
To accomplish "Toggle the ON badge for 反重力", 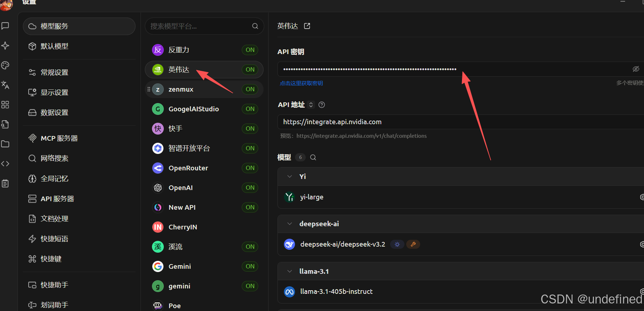I will pyautogui.click(x=250, y=50).
